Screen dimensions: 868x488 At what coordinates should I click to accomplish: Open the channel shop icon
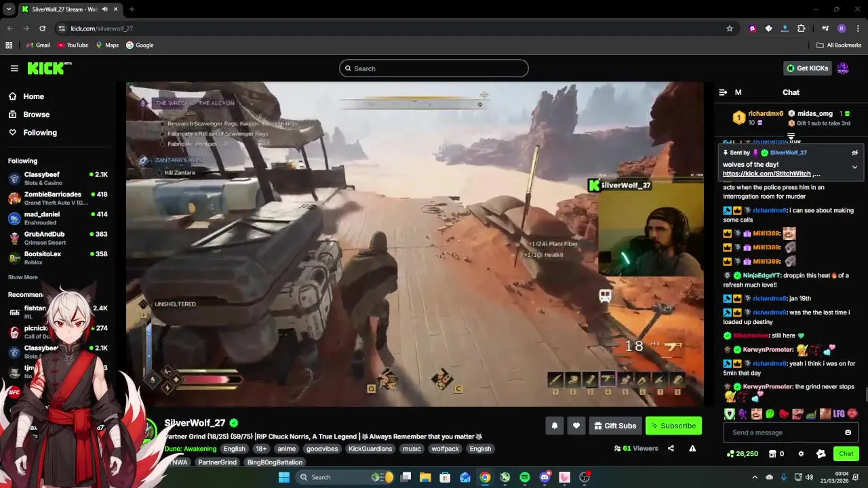click(772, 453)
